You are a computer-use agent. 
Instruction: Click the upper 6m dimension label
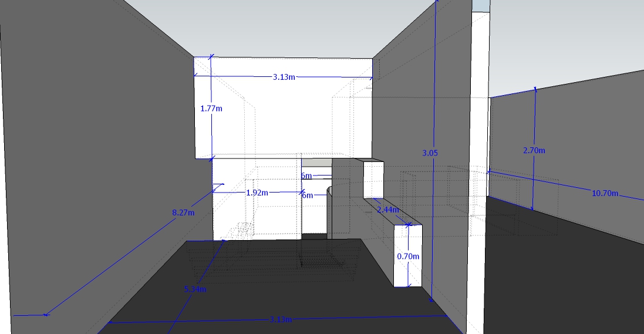(307, 176)
